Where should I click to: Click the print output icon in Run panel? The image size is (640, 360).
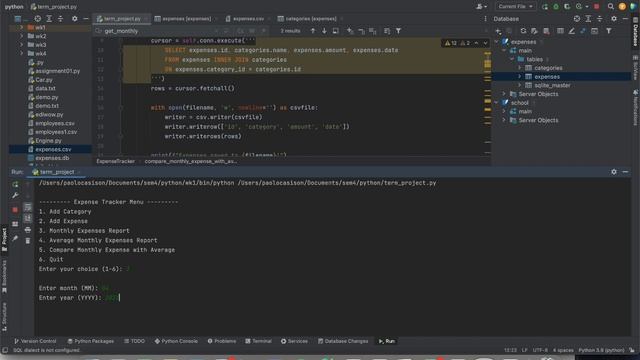[x=27, y=230]
